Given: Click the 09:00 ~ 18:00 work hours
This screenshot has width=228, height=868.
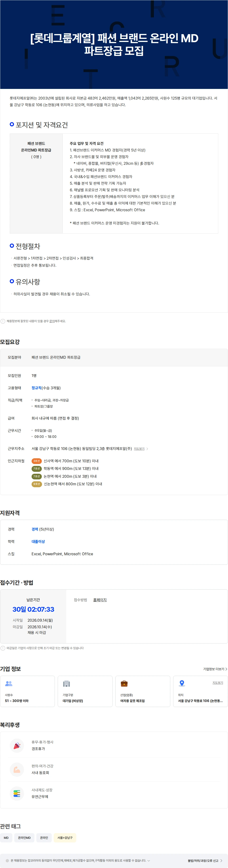Looking at the screenshot, I should 45,437.
